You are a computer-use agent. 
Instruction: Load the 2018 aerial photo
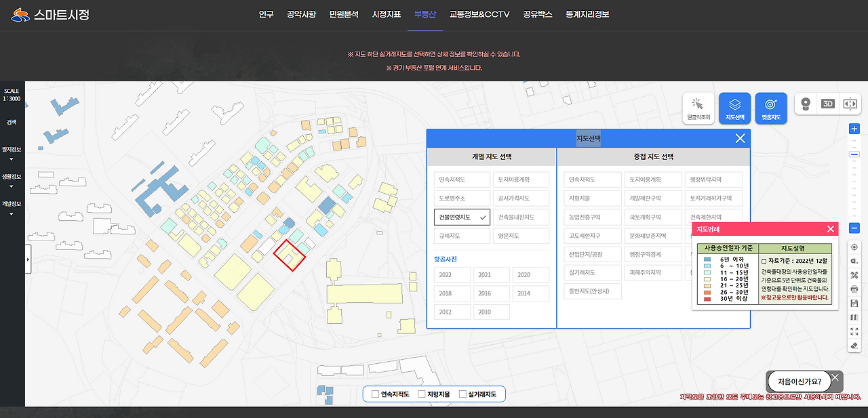click(x=452, y=293)
